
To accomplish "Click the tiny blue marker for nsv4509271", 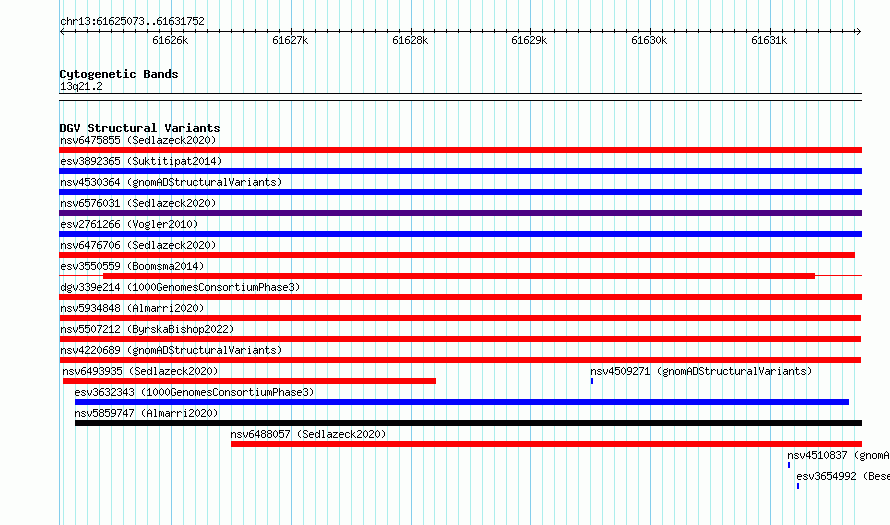I will point(591,381).
